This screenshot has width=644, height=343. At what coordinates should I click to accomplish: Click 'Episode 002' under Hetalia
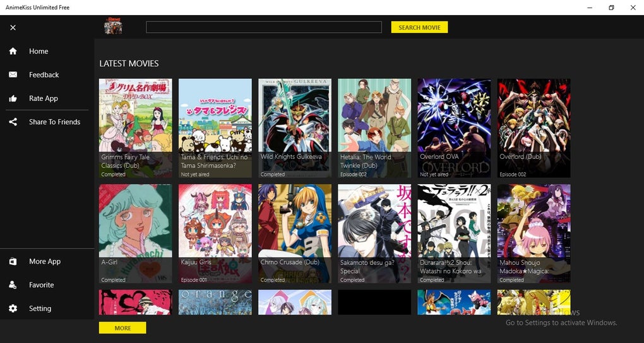[353, 175]
